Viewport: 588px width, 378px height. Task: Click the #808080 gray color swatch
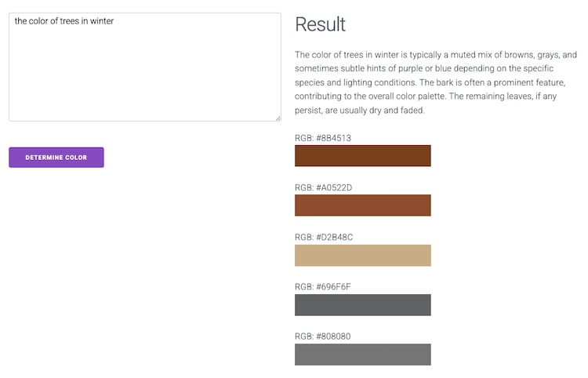coord(362,354)
